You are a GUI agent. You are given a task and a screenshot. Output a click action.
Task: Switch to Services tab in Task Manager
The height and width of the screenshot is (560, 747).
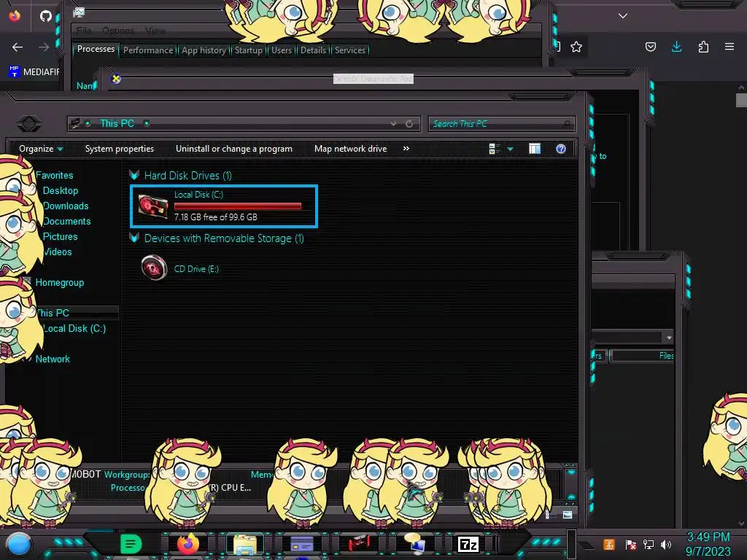click(349, 50)
